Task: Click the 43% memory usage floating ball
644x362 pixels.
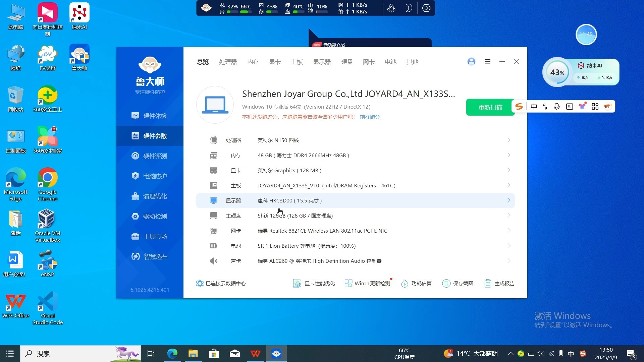Action: tap(557, 72)
